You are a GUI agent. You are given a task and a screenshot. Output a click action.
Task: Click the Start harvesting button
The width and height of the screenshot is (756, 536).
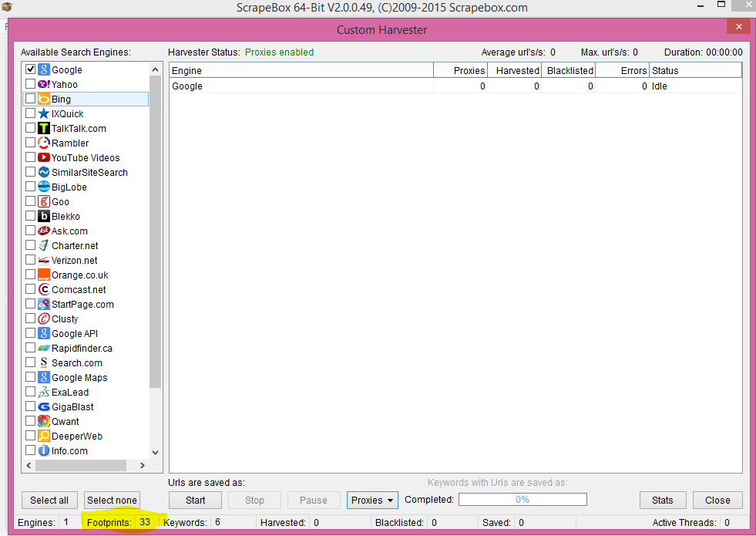pyautogui.click(x=195, y=501)
